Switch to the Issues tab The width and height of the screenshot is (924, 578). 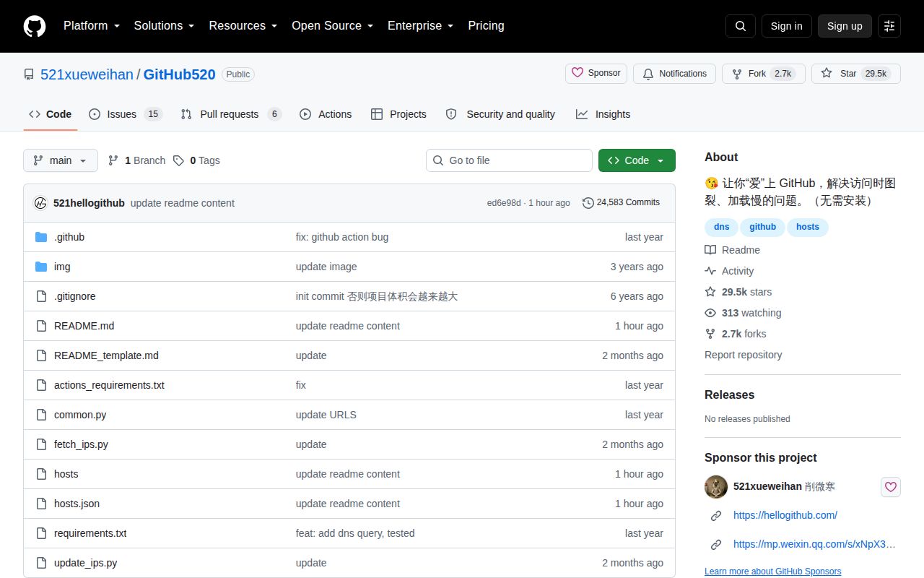point(126,114)
